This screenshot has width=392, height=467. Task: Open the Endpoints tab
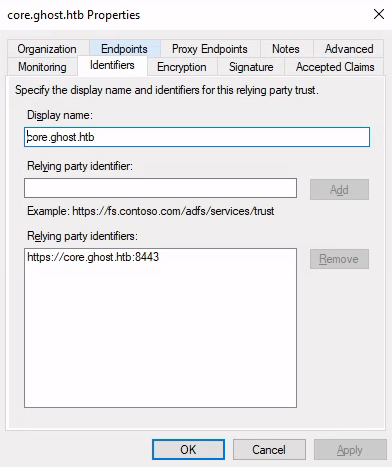(124, 49)
